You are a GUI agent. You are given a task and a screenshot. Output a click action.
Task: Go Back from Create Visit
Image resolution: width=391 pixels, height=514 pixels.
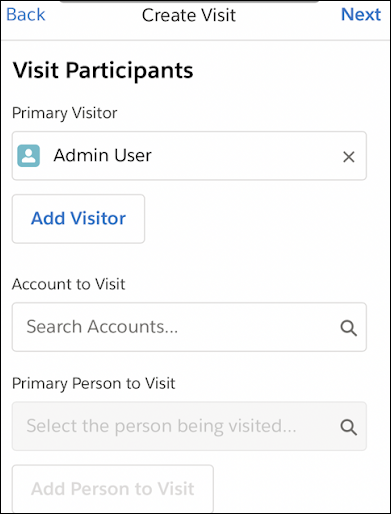tap(26, 15)
